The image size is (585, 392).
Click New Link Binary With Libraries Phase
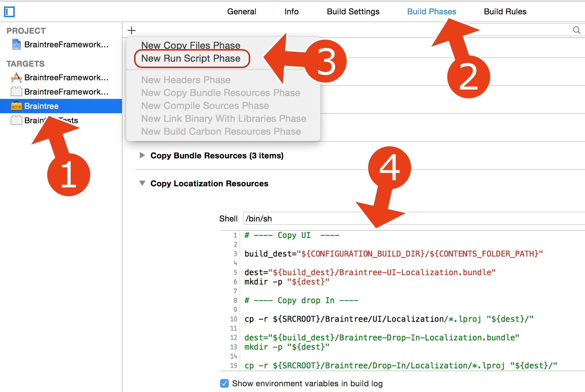point(224,119)
